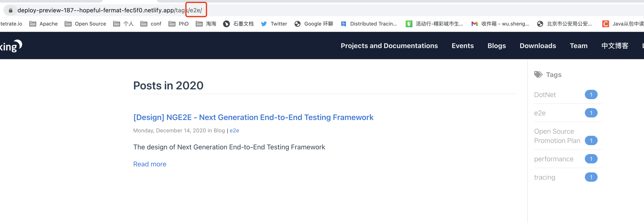Screen dimensions: 644x223
Task: Open the Twitter bookmark
Action: pos(274,24)
